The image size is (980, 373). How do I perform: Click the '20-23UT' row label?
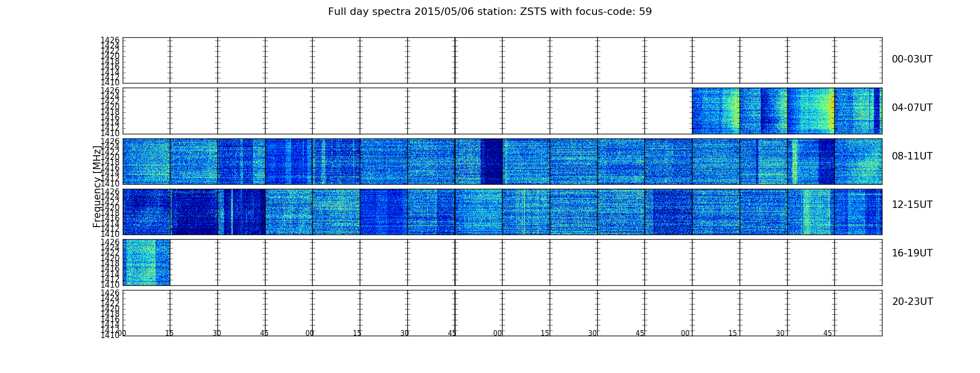(x=912, y=302)
